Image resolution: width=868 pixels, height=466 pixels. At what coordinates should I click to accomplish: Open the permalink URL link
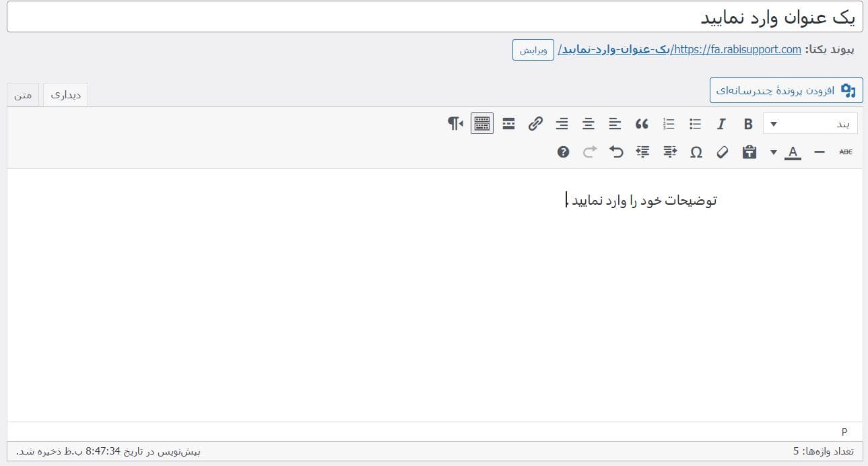(679, 49)
